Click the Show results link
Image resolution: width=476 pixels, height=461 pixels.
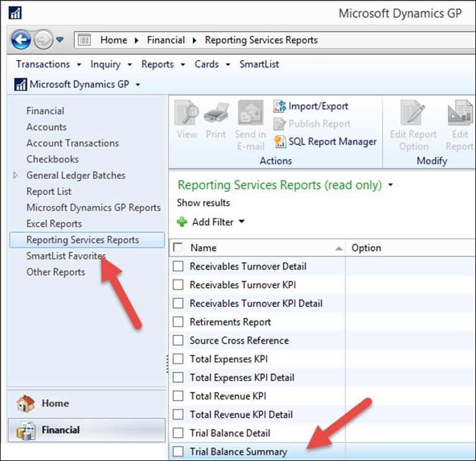(x=203, y=203)
